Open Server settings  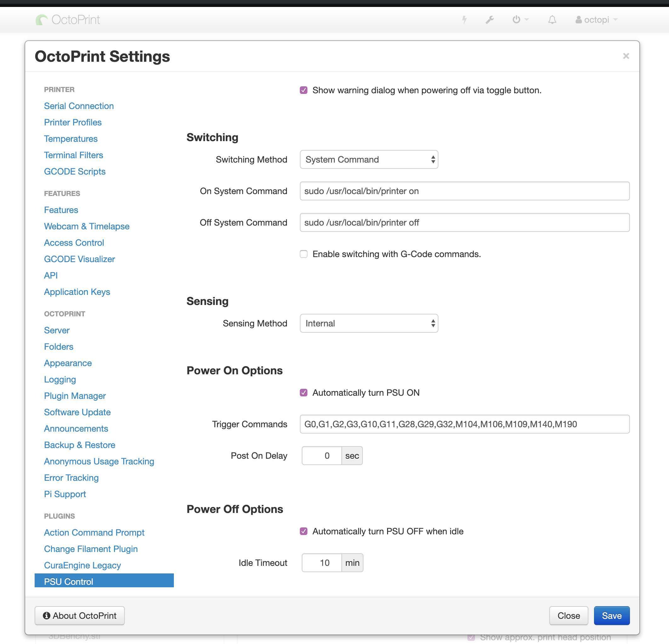57,330
